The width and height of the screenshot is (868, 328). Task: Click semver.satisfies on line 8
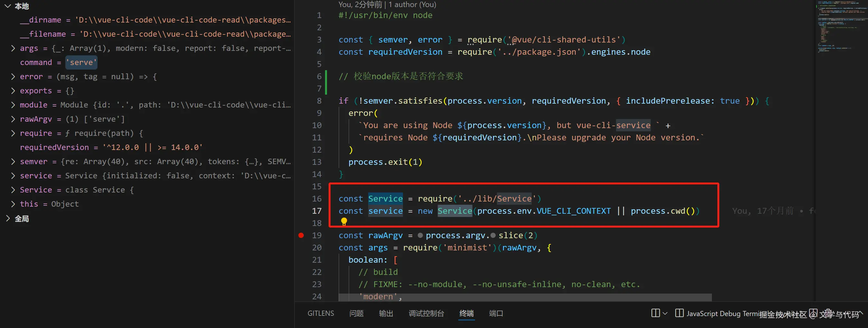(403, 101)
